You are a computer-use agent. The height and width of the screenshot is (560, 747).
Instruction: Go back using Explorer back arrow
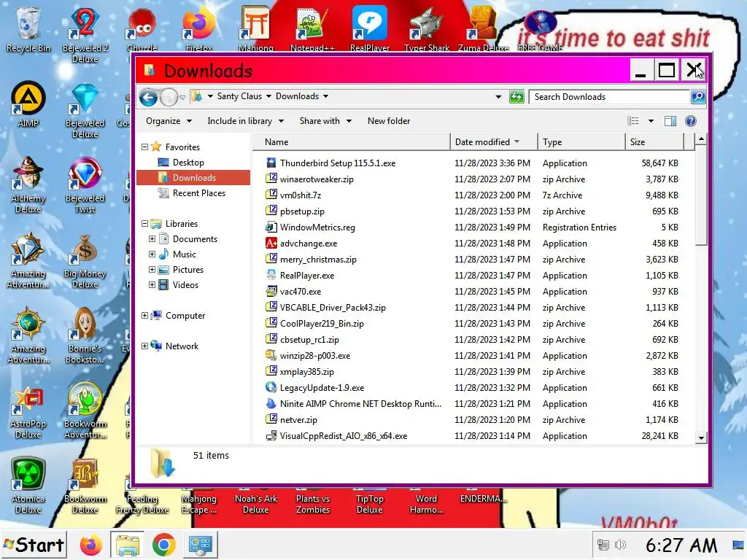coord(148,98)
